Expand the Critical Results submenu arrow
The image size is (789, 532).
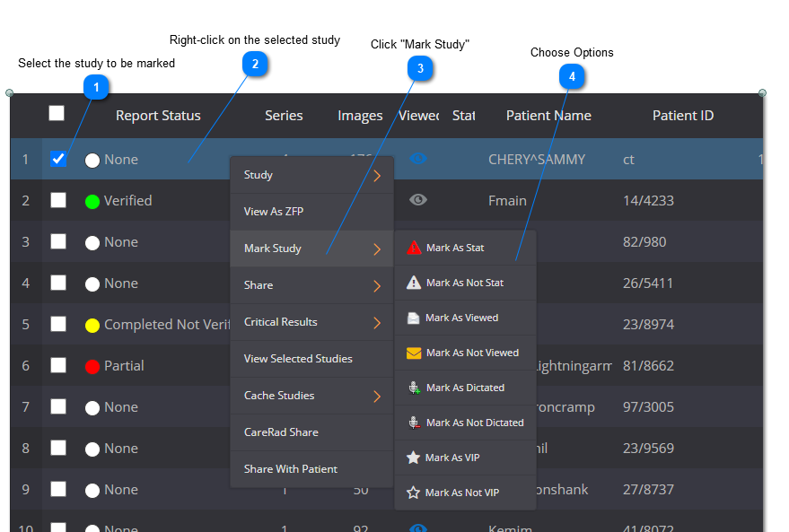tap(377, 323)
